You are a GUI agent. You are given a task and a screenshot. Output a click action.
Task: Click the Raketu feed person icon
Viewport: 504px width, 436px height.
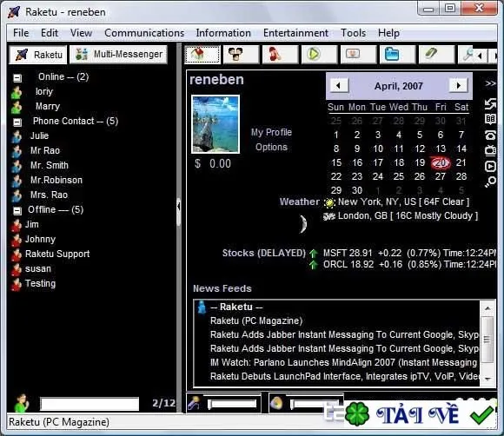pyautogui.click(x=202, y=307)
